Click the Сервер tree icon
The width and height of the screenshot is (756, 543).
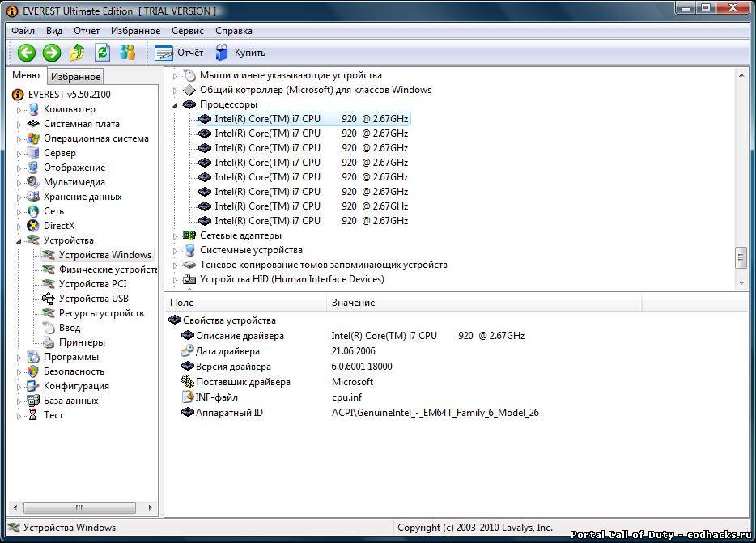click(x=33, y=153)
